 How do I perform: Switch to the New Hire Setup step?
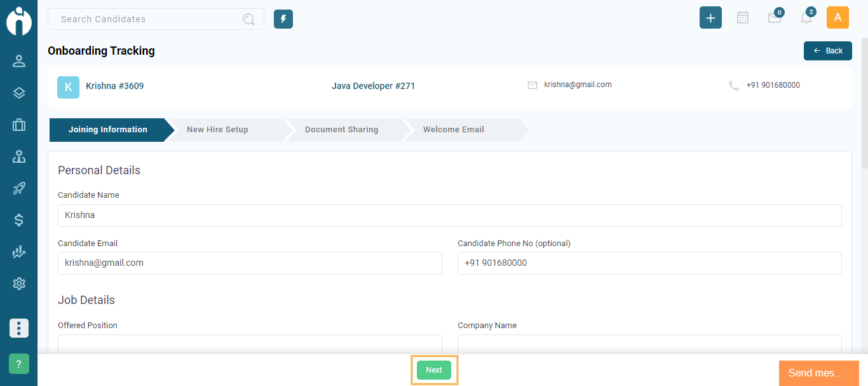(217, 129)
